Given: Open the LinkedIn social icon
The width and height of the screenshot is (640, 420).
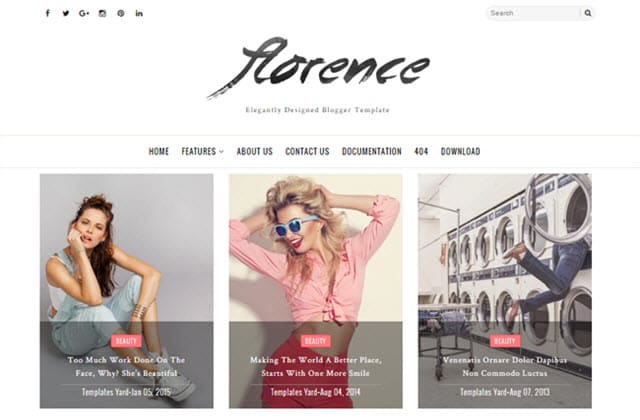Looking at the screenshot, I should click(x=139, y=13).
